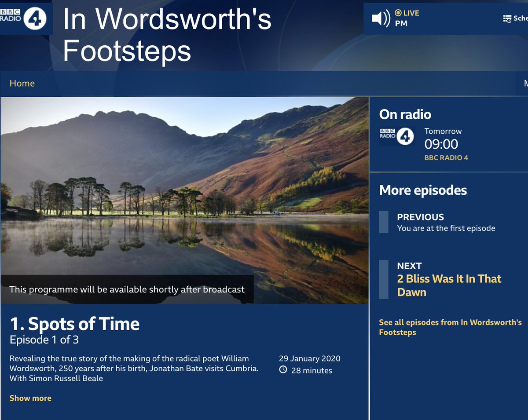Click the text You are at the first episode
Image resolution: width=528 pixels, height=420 pixels.
[x=446, y=228]
